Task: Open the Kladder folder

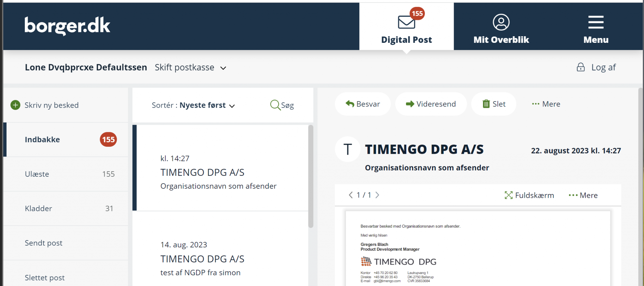Action: coord(38,209)
